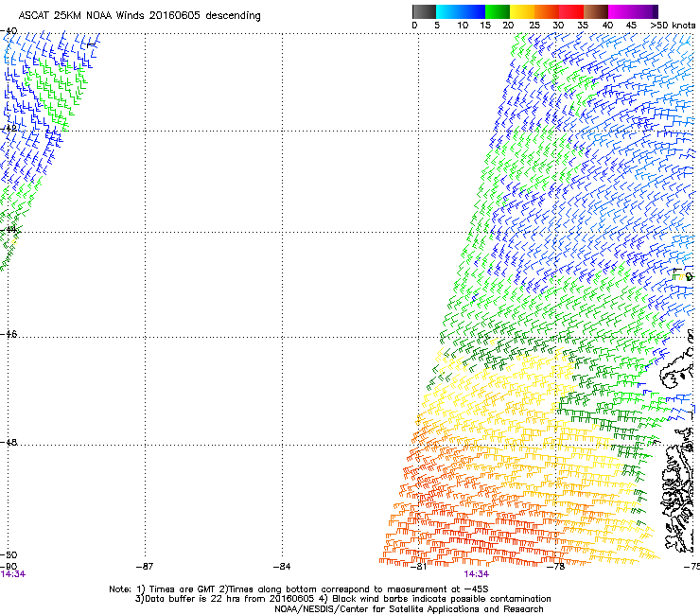Click the "10" label on wind scale
The height and width of the screenshot is (615, 700).
tap(463, 26)
